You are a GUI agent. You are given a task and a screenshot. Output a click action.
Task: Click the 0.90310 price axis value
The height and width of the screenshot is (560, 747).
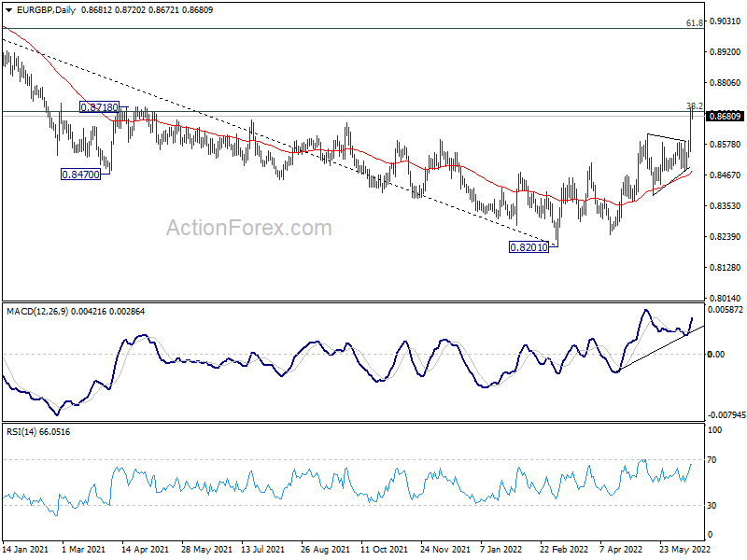(724, 21)
